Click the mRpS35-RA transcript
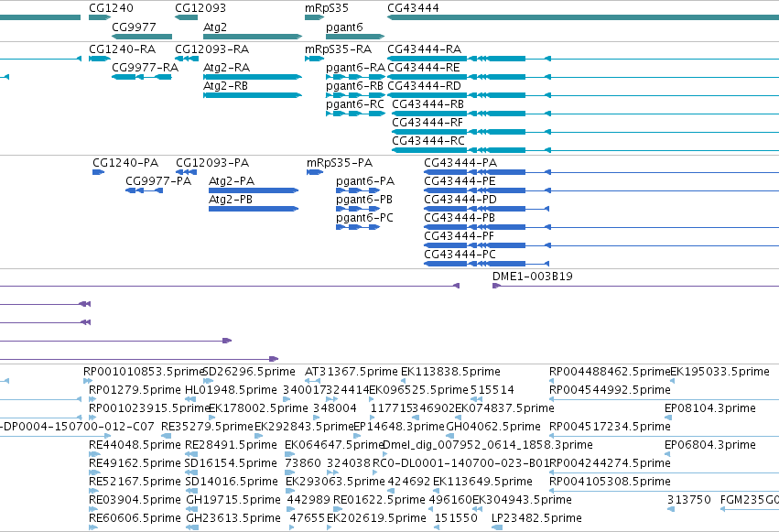779x532 pixels. click(315, 59)
